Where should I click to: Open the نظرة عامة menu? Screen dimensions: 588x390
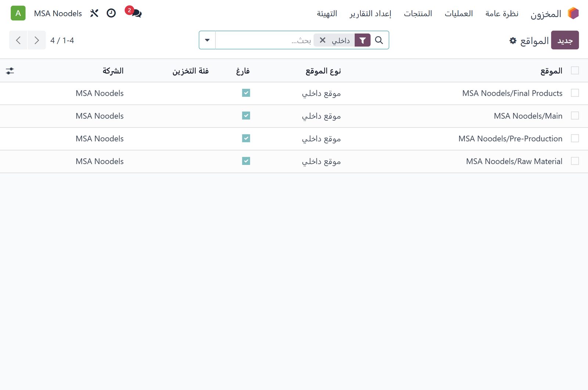point(502,14)
